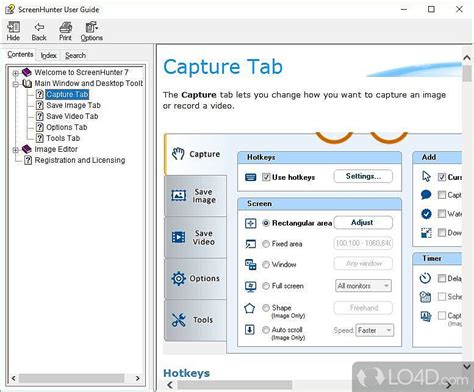Click the mouse cursor icon in Add panel
474x392 pixels.
[x=426, y=176]
